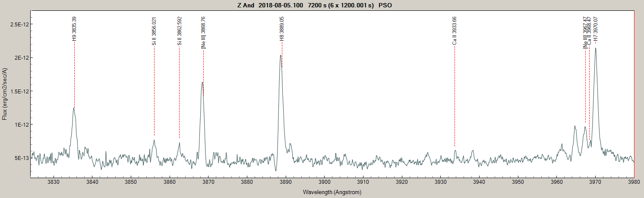Click the H9 3835.39 line label
Image resolution: width=644 pixels, height=198 pixels.
[x=74, y=29]
